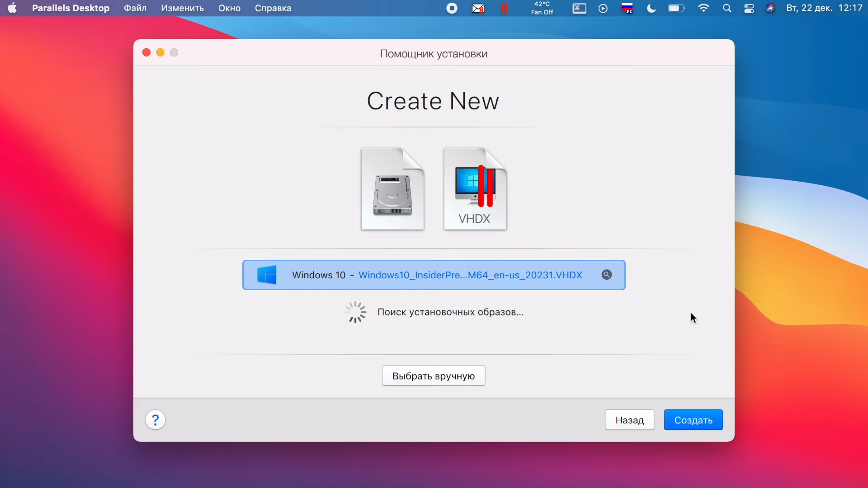Reveal the VHDX file via magnifier icon

607,275
